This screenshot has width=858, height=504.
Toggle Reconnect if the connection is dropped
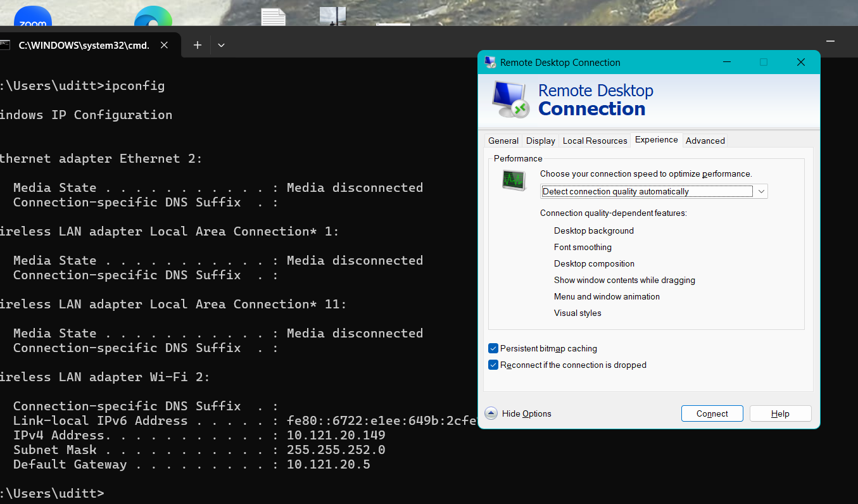[493, 365]
